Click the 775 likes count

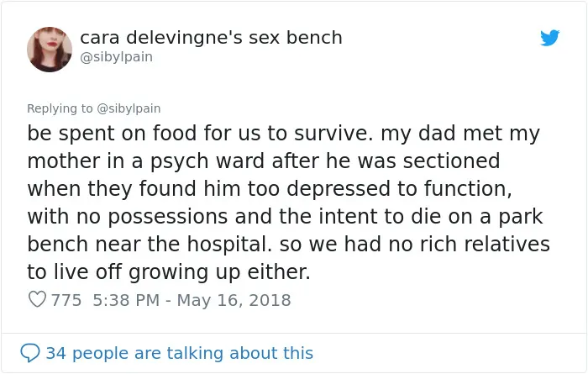click(66, 300)
